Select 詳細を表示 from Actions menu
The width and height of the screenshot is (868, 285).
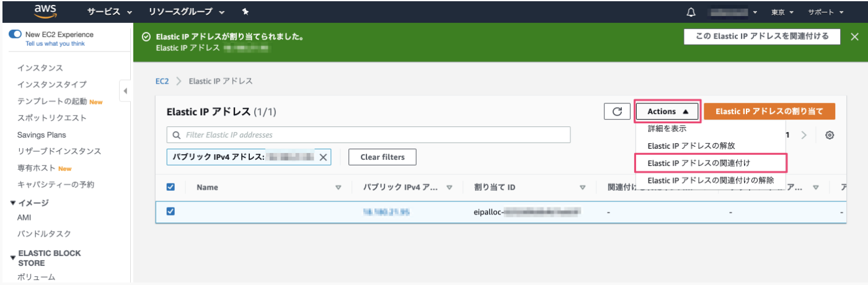(x=666, y=129)
